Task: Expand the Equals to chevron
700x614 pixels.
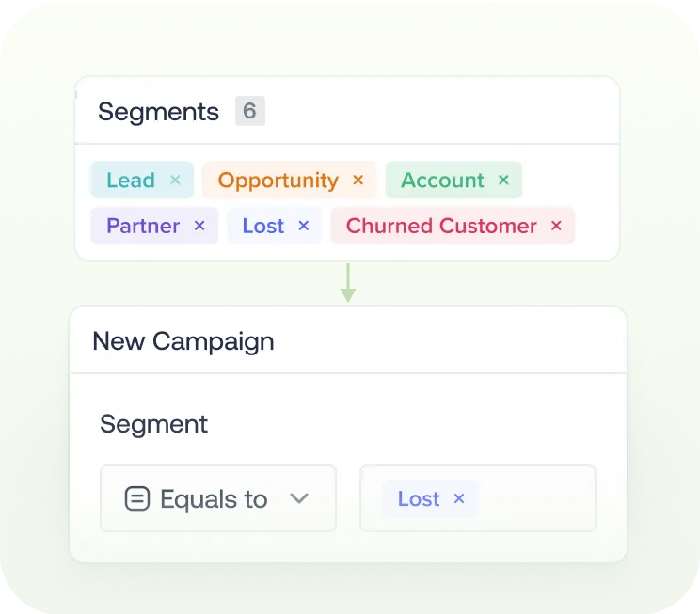Action: pos(299,499)
